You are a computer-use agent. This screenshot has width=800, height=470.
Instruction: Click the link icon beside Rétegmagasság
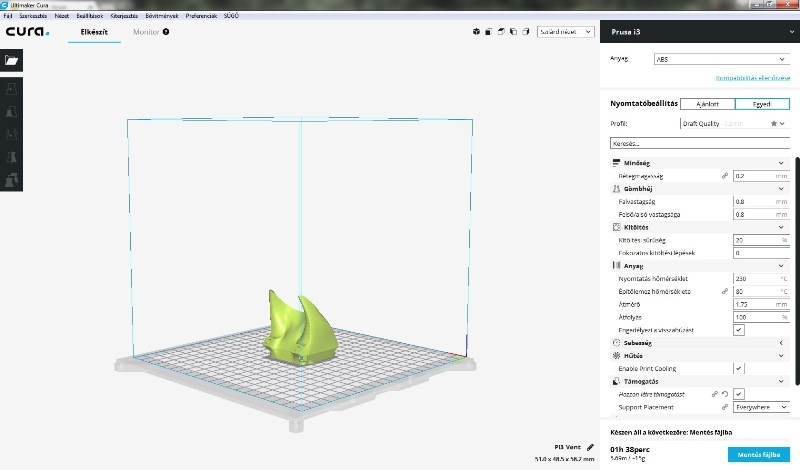pyautogui.click(x=725, y=175)
